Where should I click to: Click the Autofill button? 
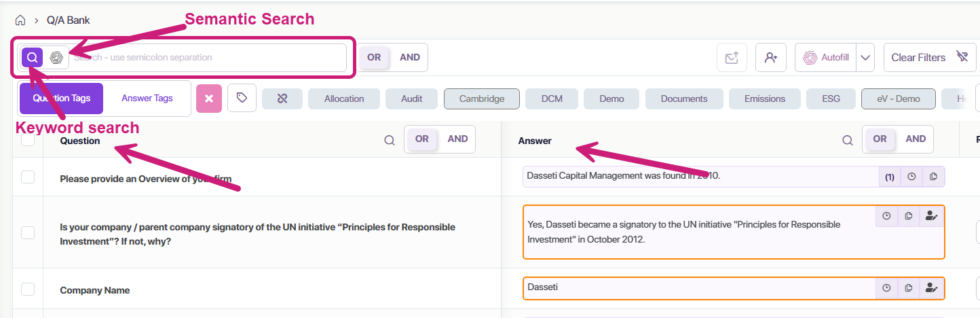(826, 58)
